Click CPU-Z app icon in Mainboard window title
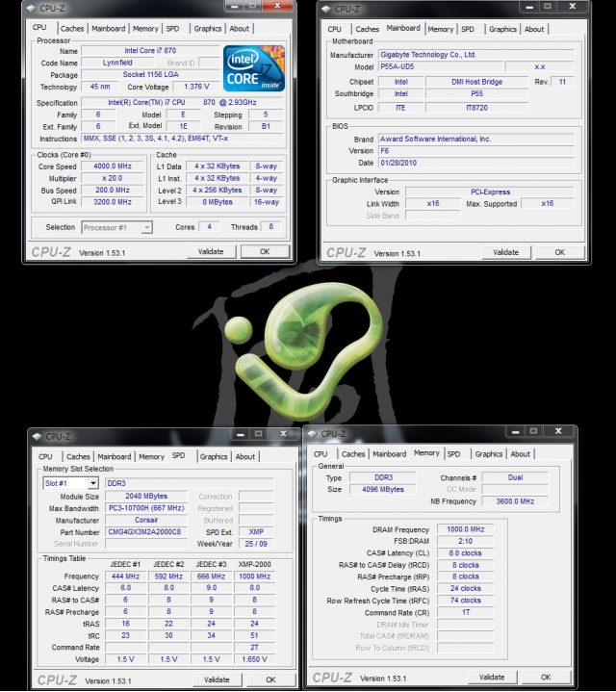Screen dimensions: 616x692 (x=326, y=9)
